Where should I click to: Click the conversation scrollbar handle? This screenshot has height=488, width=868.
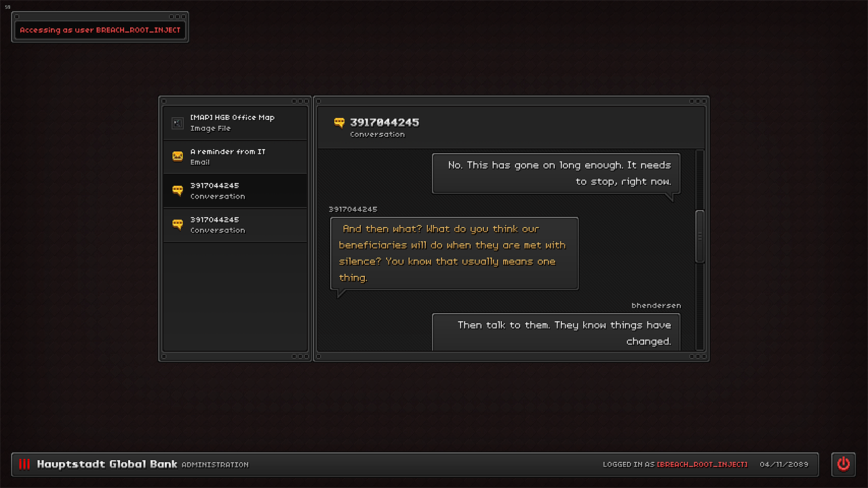700,236
